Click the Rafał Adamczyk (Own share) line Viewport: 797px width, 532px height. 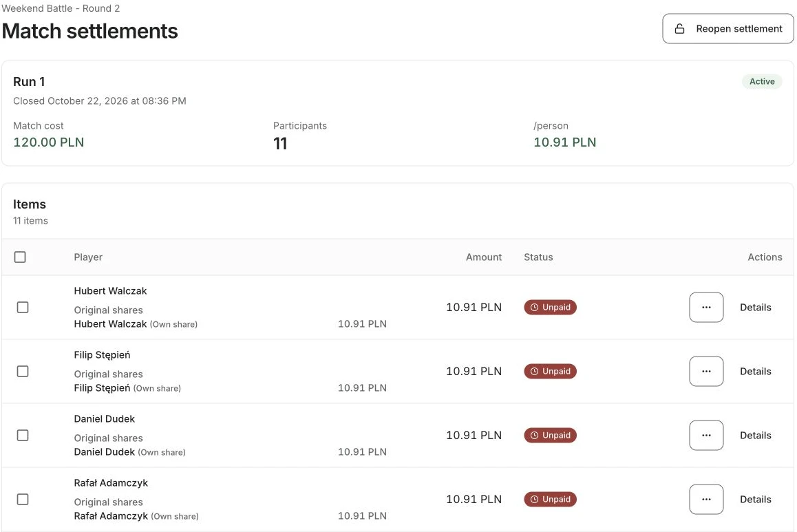pyautogui.click(x=136, y=516)
